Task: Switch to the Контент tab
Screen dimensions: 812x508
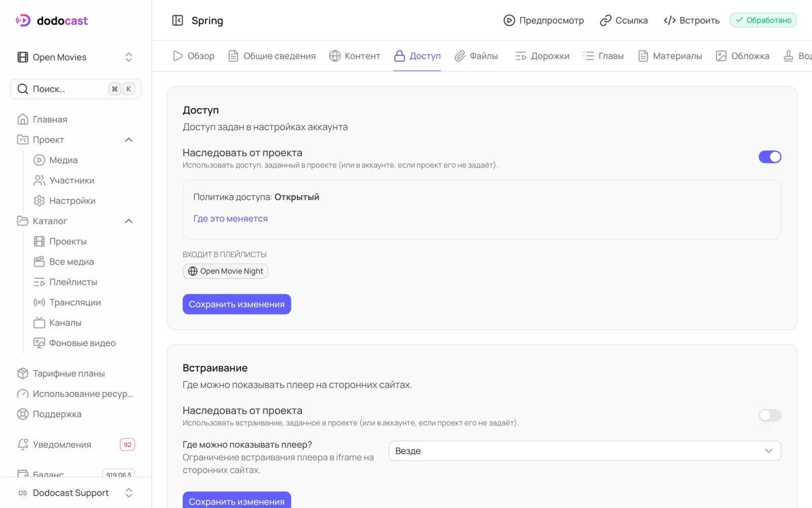Action: 354,56
